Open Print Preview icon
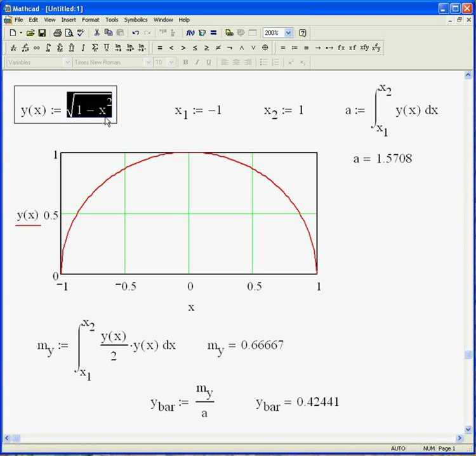The width and height of the screenshot is (476, 456). (x=69, y=33)
